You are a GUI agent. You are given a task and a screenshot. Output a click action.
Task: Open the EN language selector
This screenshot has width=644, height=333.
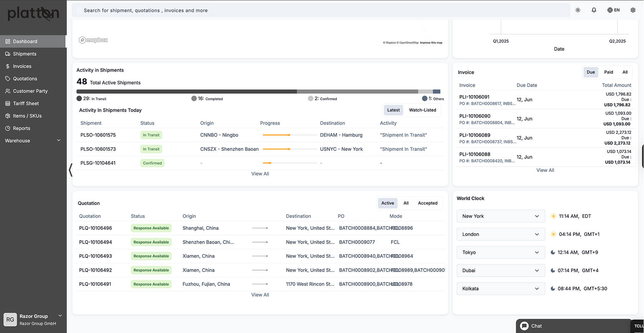[613, 10]
